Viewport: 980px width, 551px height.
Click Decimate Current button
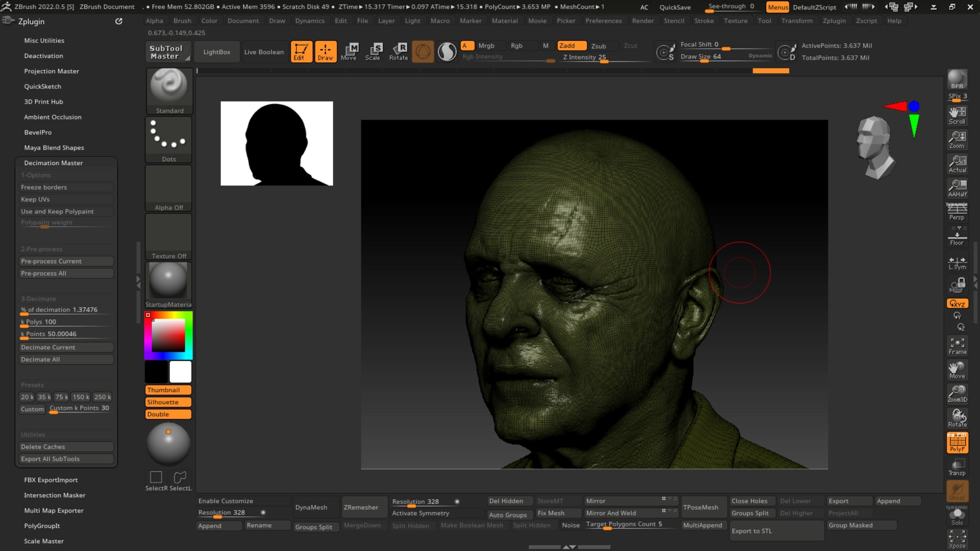click(x=66, y=347)
